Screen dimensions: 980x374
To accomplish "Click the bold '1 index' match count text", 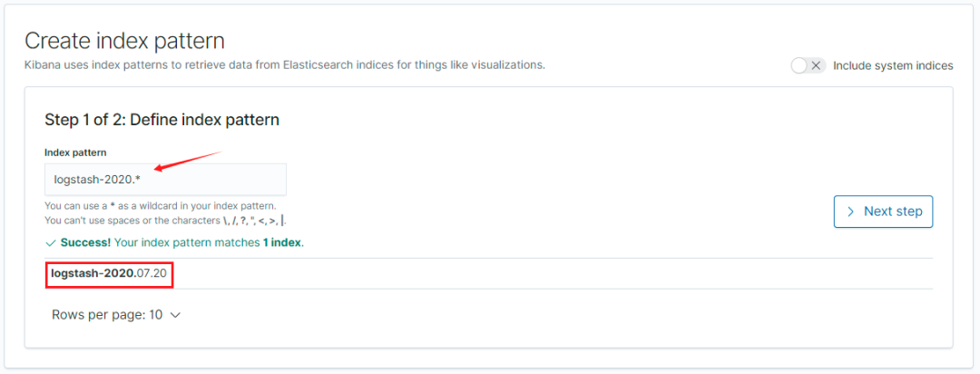I will pyautogui.click(x=282, y=242).
